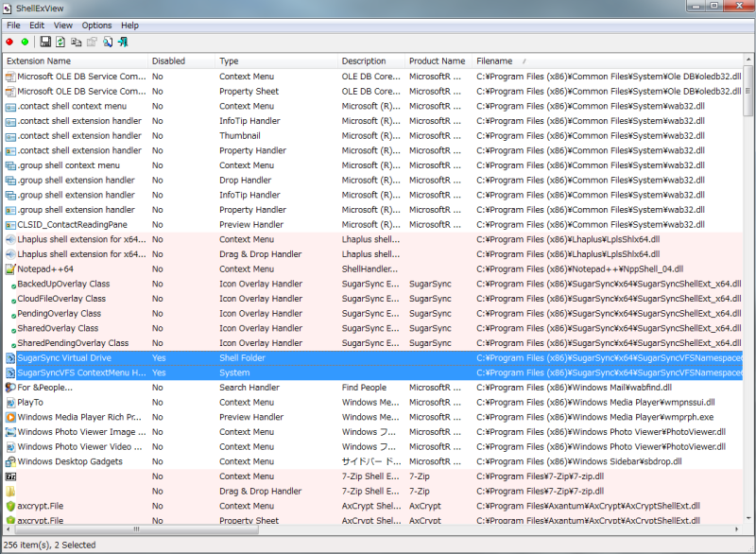Click the Exit door toolbar icon

[123, 42]
